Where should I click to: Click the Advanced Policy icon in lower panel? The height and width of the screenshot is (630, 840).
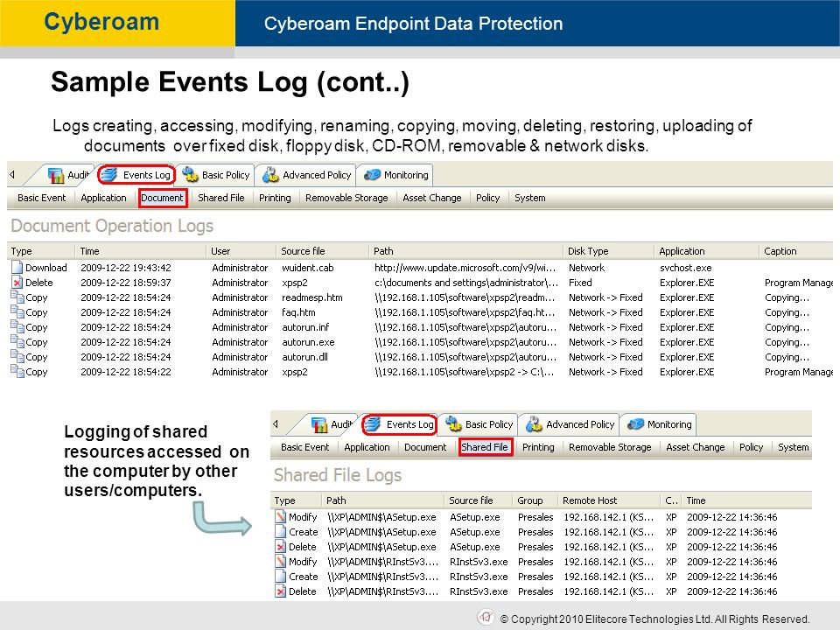[x=534, y=424]
